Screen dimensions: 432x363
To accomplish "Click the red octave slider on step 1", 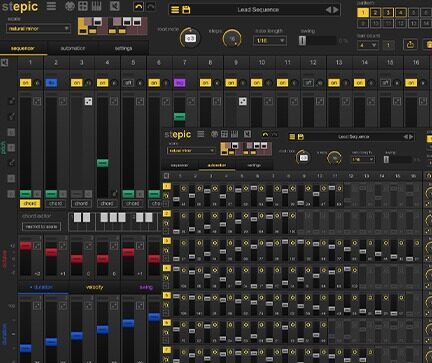I will [26, 246].
